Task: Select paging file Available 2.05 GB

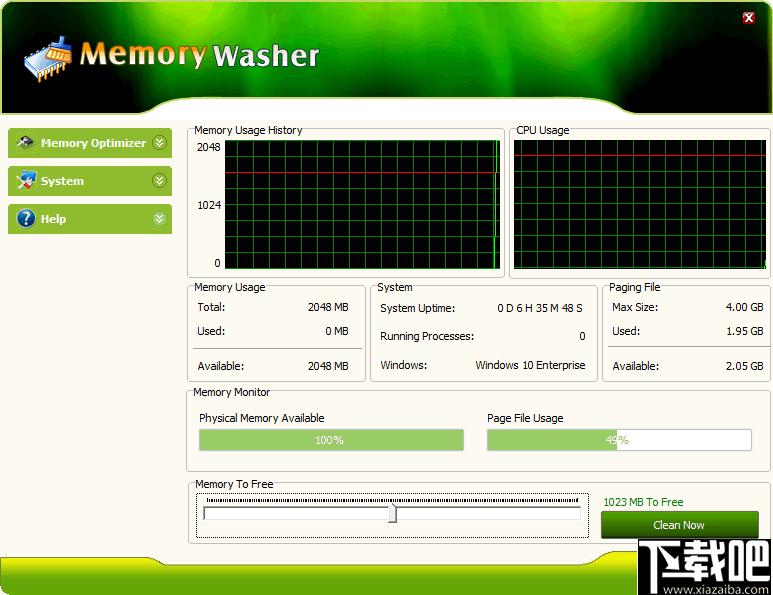Action: [x=744, y=366]
